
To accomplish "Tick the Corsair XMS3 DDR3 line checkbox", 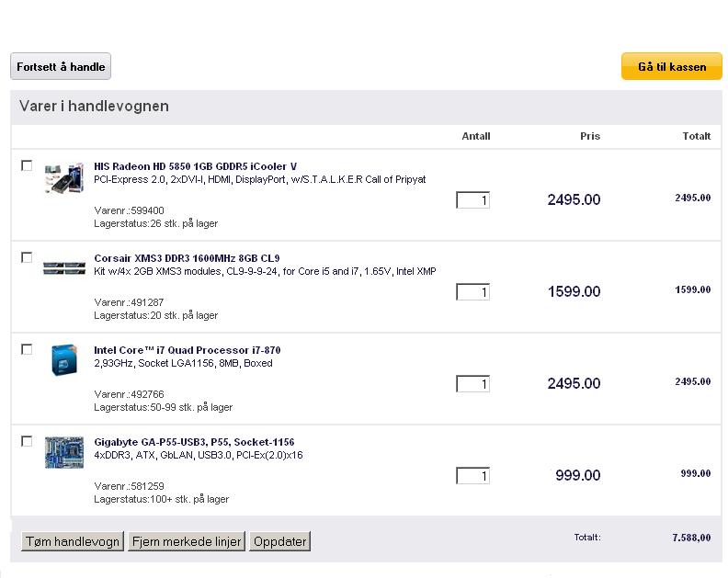I will [x=27, y=257].
